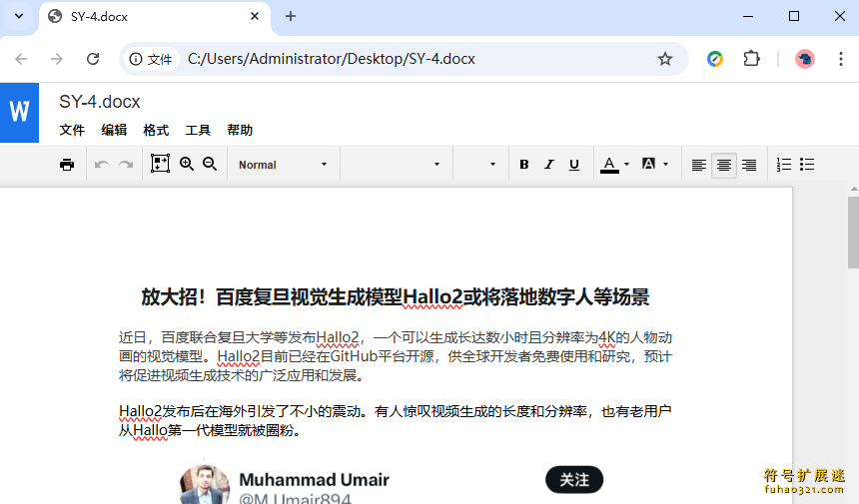The width and height of the screenshot is (859, 504).
Task: Open the tab search chevron
Action: [x=19, y=16]
